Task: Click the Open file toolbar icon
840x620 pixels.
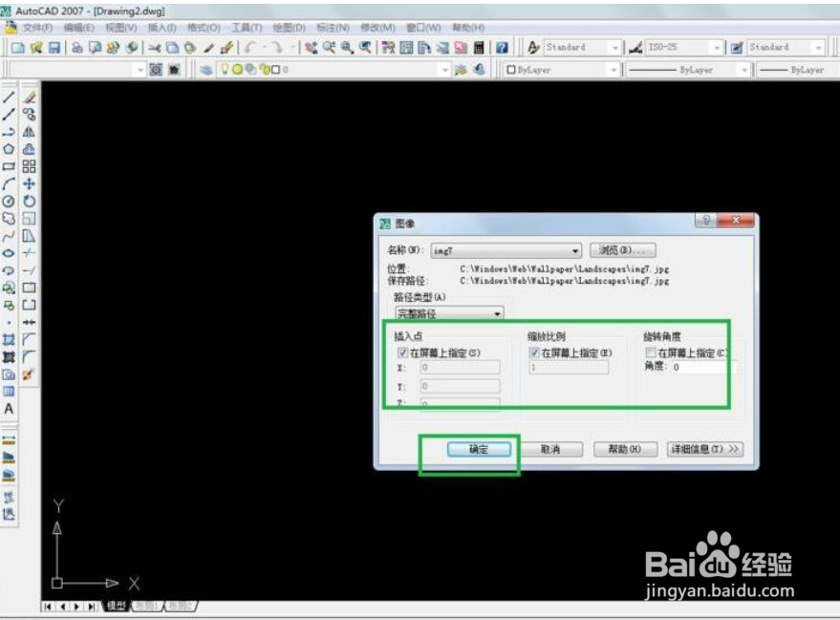Action: [x=36, y=48]
